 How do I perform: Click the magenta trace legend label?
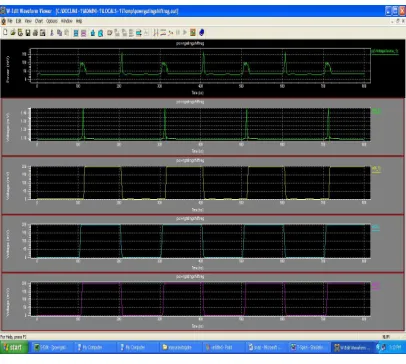376,285
